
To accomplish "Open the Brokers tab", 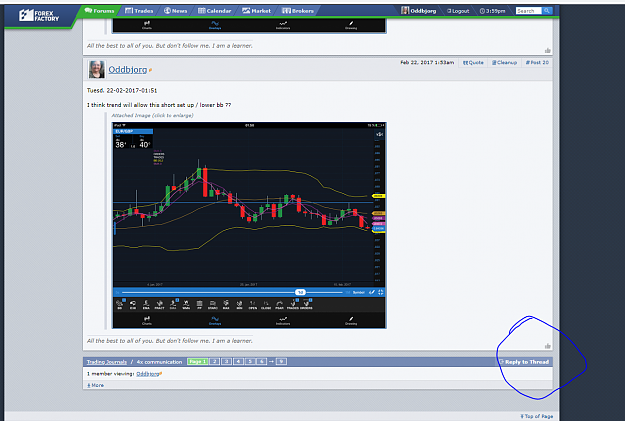I will (x=298, y=11).
